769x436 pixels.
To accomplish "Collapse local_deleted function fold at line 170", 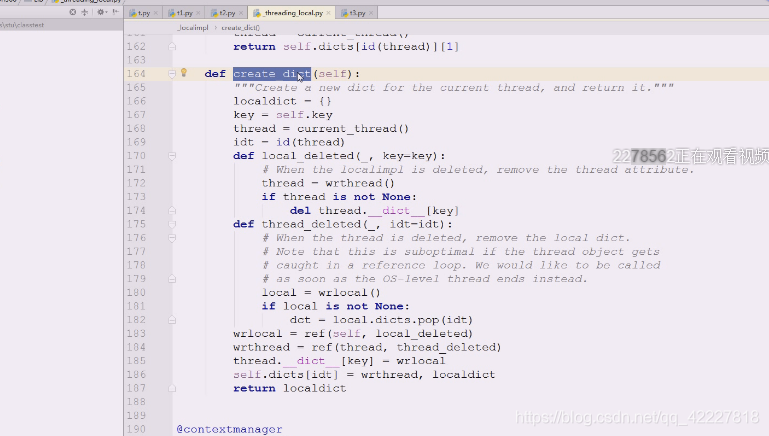I will pyautogui.click(x=172, y=156).
